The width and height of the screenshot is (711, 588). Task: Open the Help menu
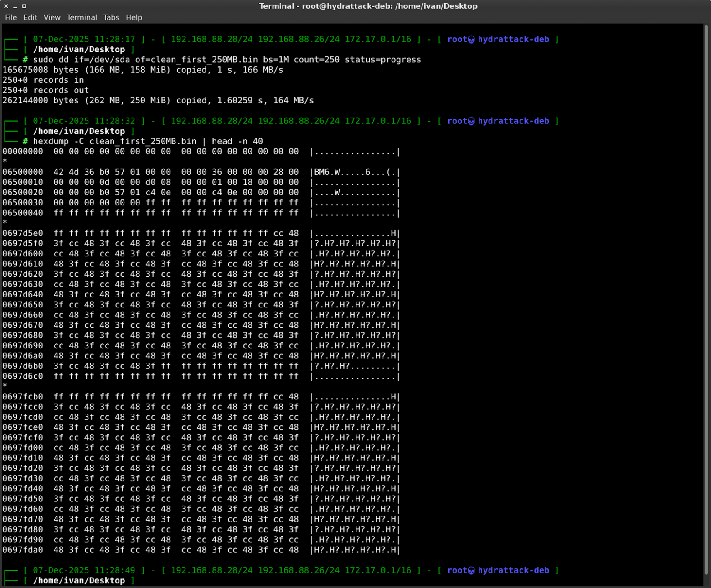[x=134, y=17]
